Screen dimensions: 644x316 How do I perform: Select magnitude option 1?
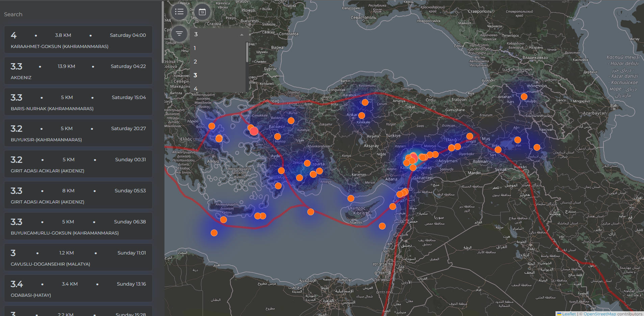[x=218, y=48]
